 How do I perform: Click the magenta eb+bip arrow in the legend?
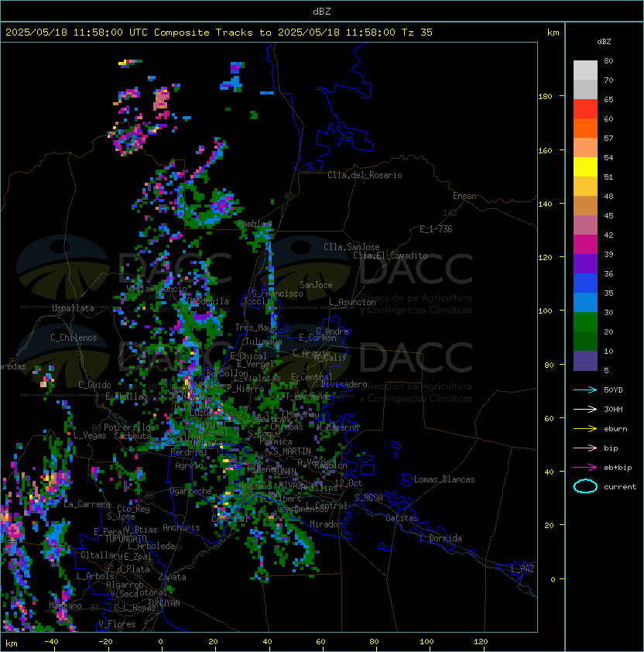click(585, 468)
